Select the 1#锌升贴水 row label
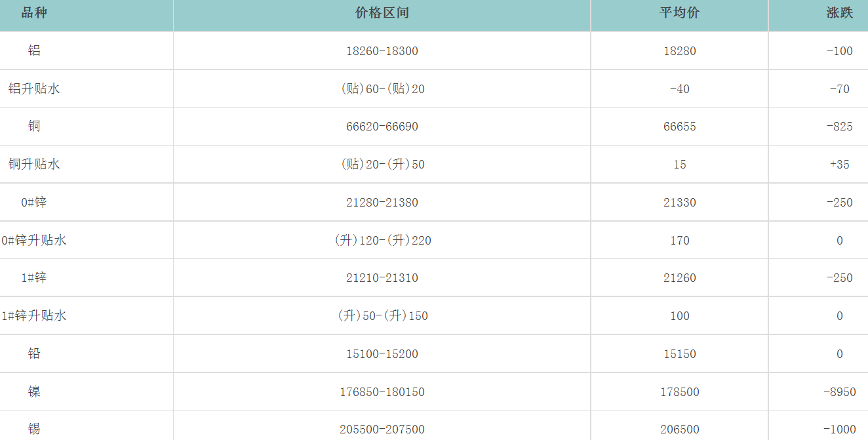The image size is (868, 440). [34, 315]
